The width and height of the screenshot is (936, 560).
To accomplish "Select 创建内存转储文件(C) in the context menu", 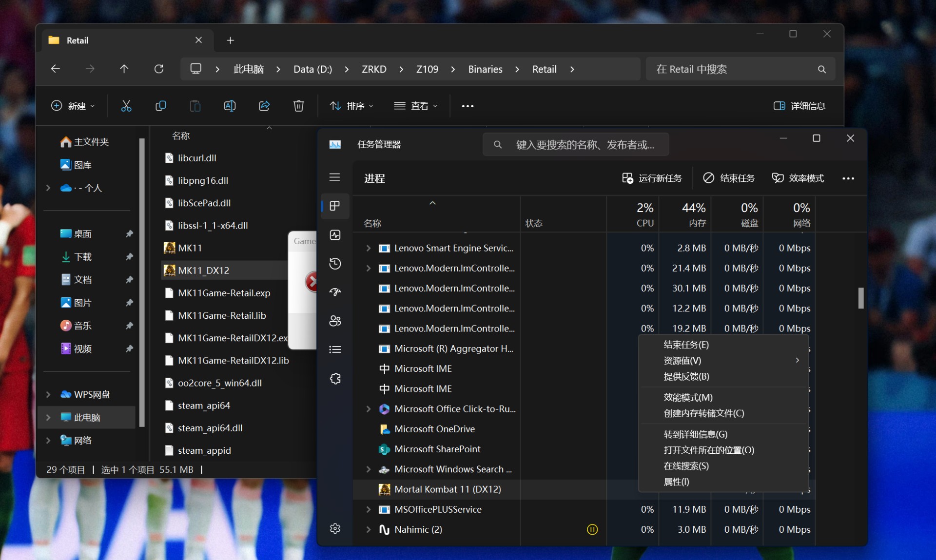I will point(723,413).
